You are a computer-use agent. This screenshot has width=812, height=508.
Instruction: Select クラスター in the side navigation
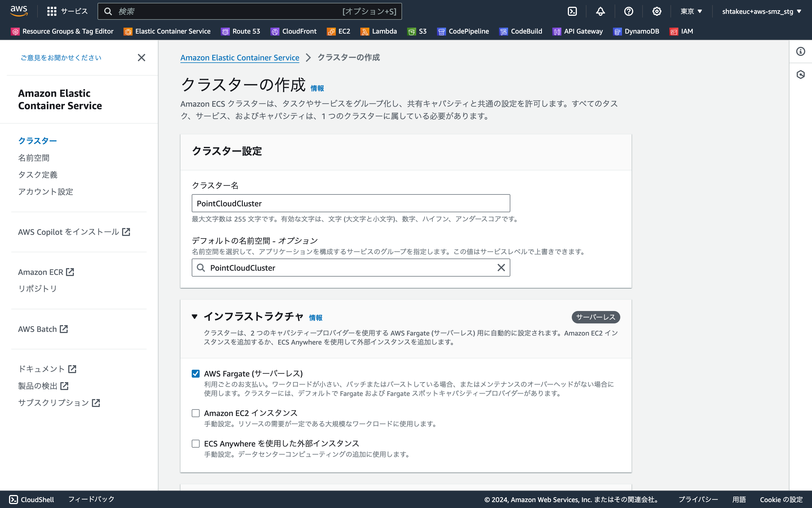37,141
